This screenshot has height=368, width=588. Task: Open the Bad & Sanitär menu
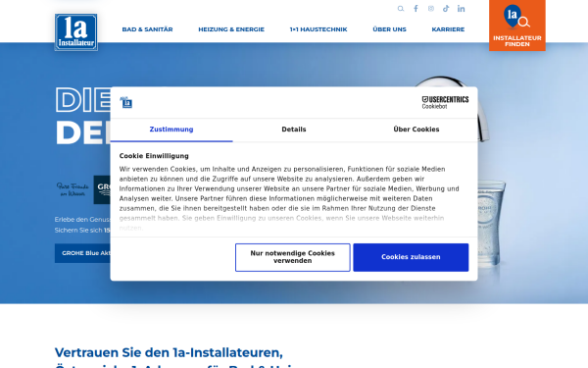[147, 29]
